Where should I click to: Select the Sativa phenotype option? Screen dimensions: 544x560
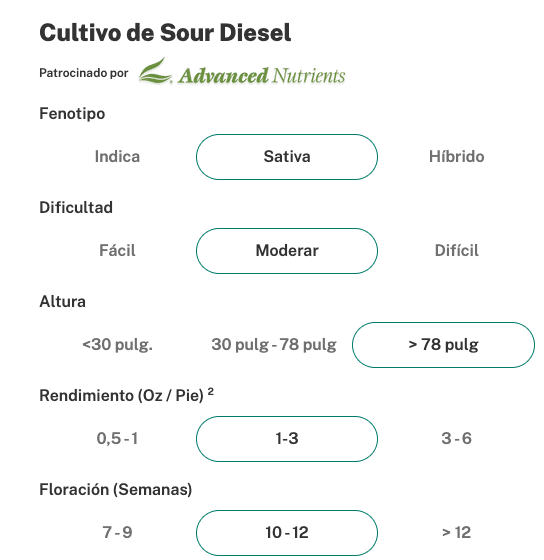tap(287, 157)
